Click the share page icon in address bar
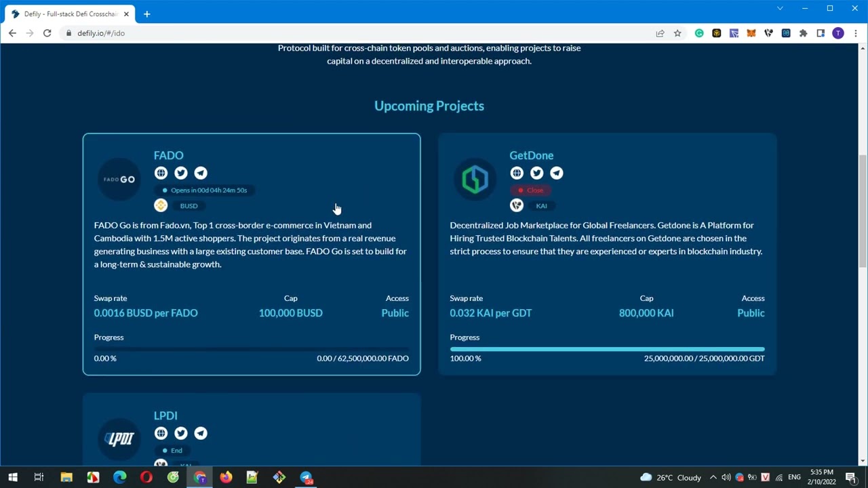Image resolution: width=868 pixels, height=488 pixels. click(x=660, y=33)
